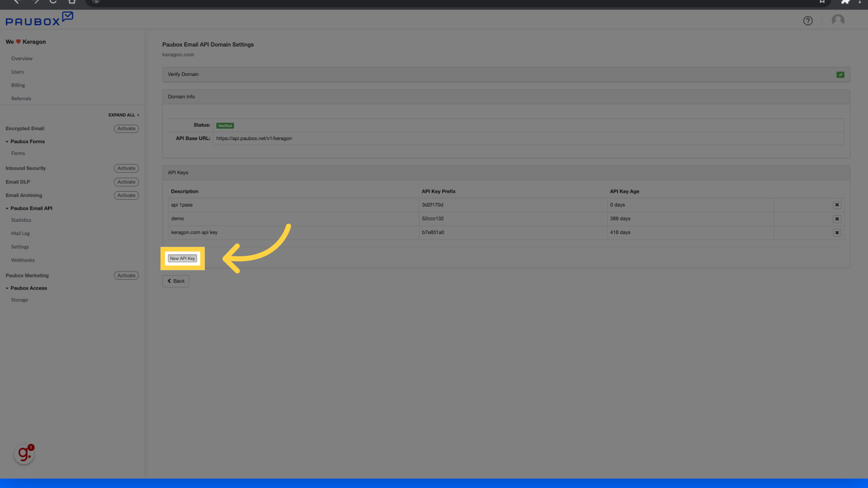Click the 52ccc132 key prefix
868x488 pixels.
433,219
